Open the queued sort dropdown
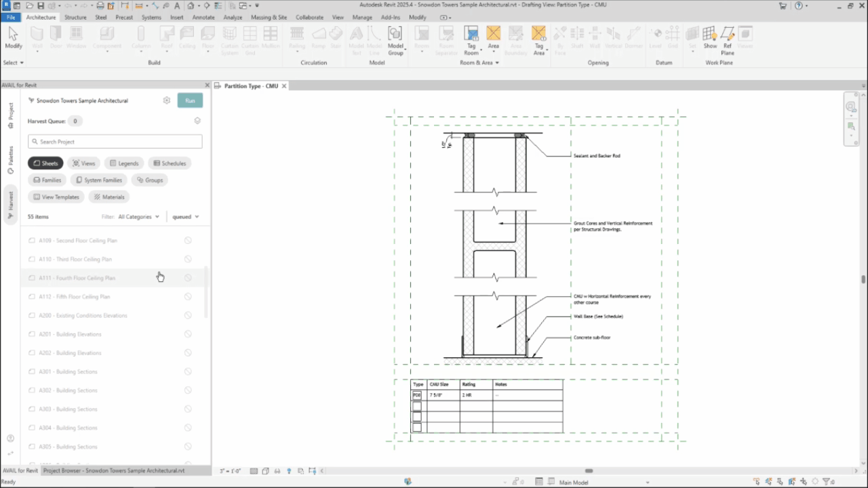Viewport: 868px width, 488px height. 185,217
